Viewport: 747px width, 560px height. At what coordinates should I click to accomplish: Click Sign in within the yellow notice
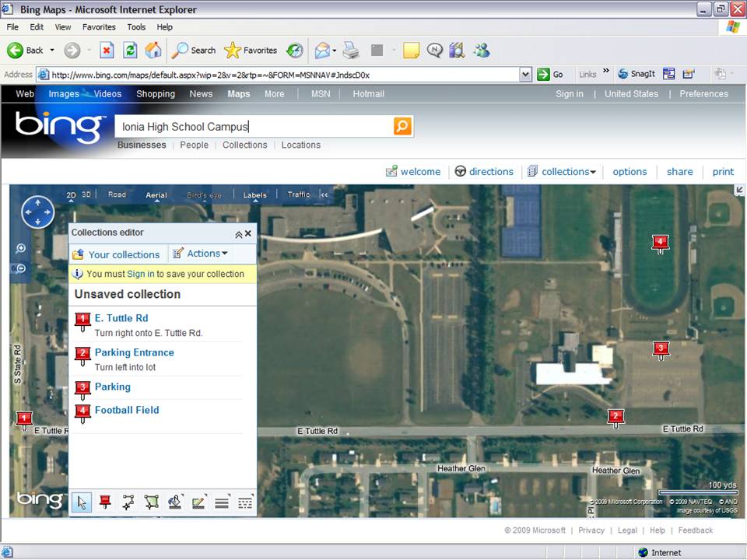point(141,274)
